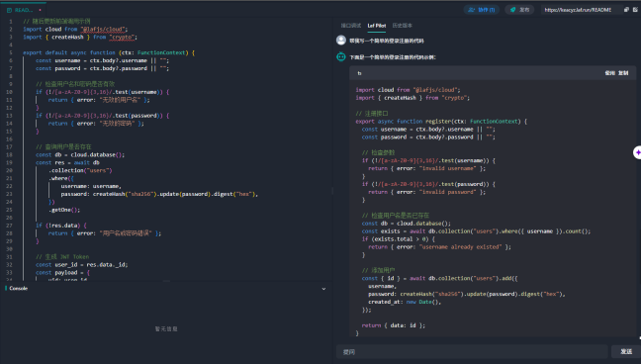The width and height of the screenshot is (641, 364).
Task: Click editor line "export default async function"
Action: tap(109, 52)
